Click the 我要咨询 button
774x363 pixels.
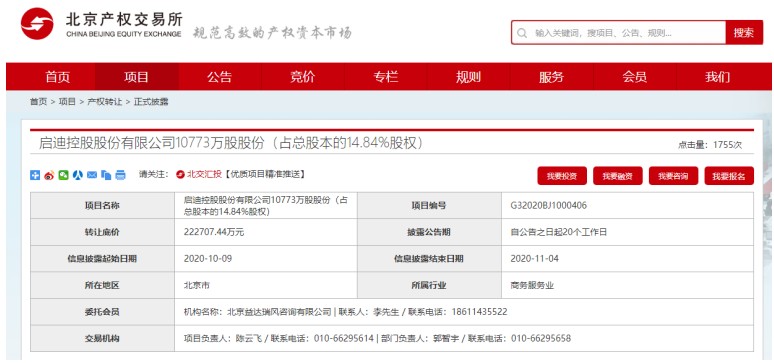click(673, 176)
